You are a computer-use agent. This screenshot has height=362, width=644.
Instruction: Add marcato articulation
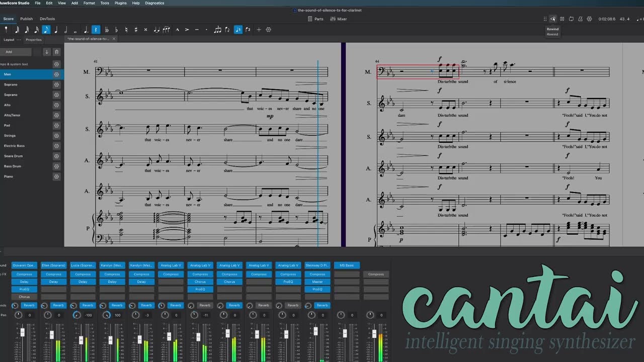(177, 30)
